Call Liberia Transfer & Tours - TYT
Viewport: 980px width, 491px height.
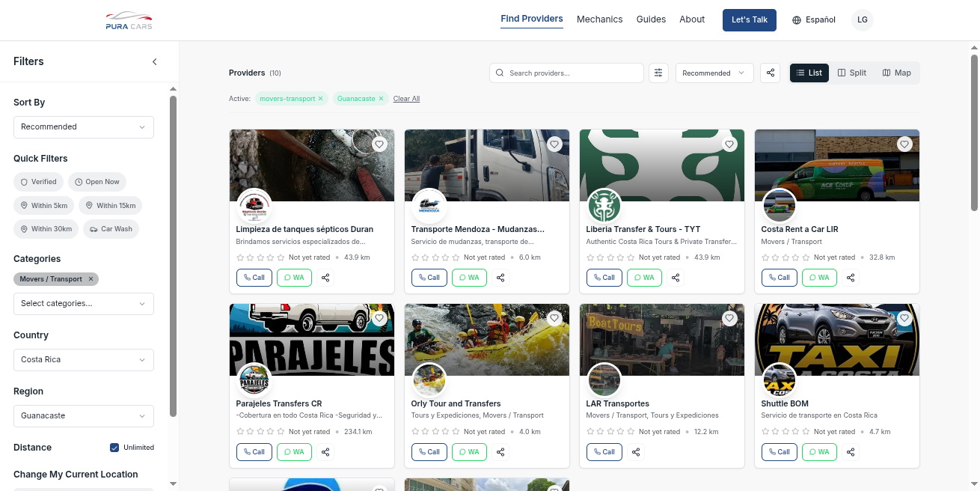(x=604, y=278)
